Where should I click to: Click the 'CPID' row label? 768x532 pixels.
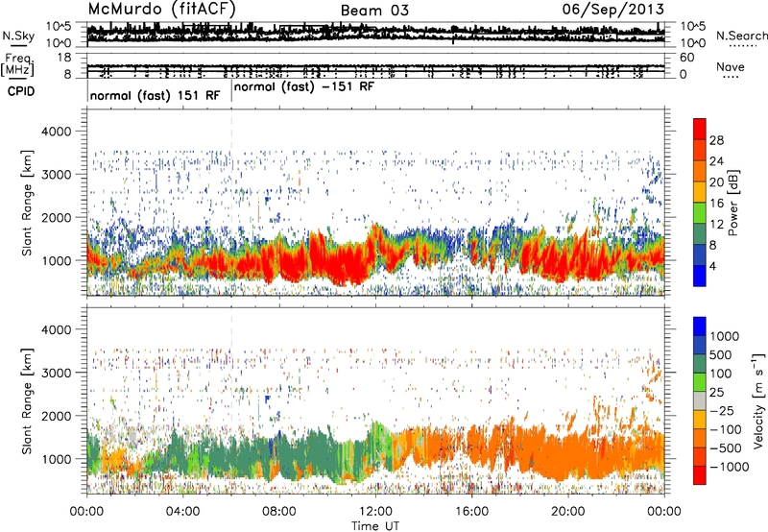point(21,91)
